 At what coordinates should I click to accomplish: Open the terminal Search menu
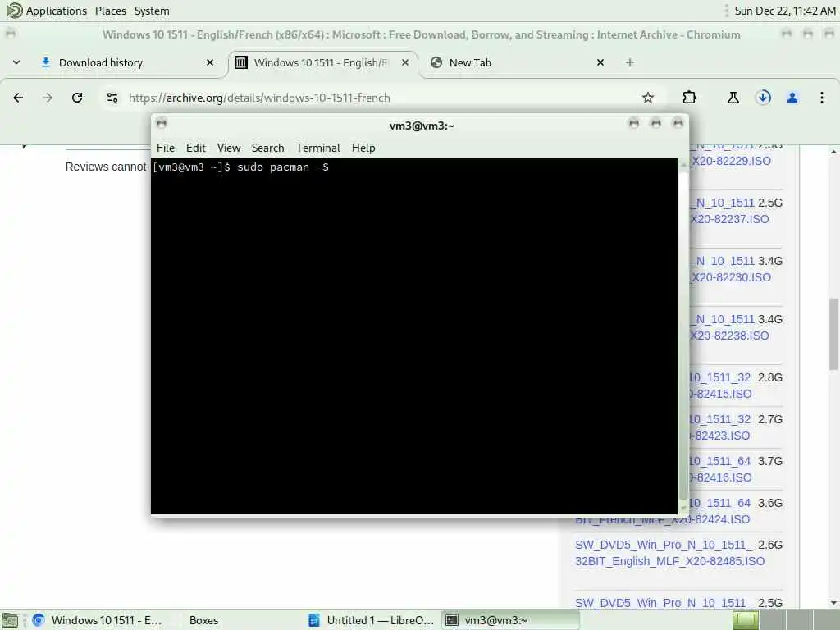pos(268,148)
